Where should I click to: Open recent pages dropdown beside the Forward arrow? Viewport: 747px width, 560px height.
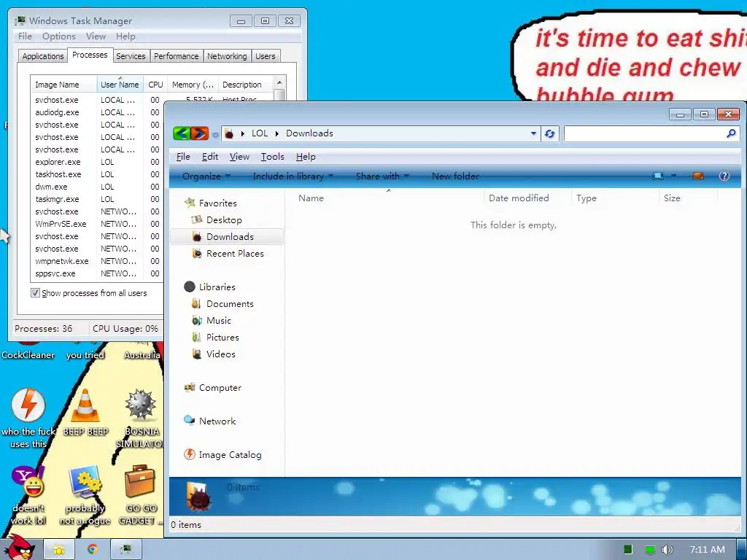(x=215, y=135)
